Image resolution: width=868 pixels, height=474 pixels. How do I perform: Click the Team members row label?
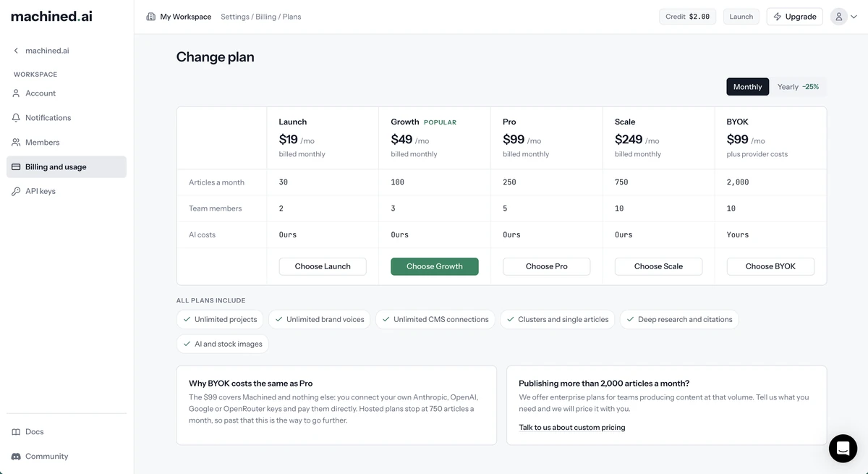tap(216, 208)
